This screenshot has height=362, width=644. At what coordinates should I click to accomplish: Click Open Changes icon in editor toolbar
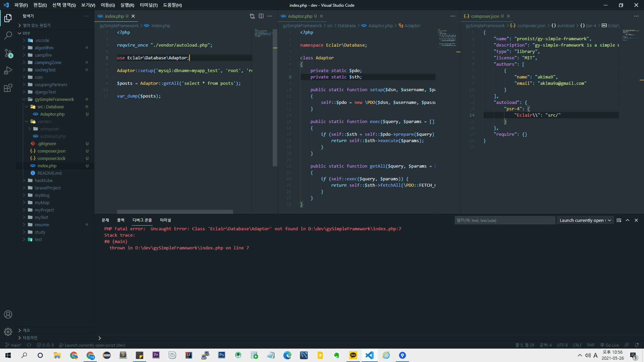(252, 16)
